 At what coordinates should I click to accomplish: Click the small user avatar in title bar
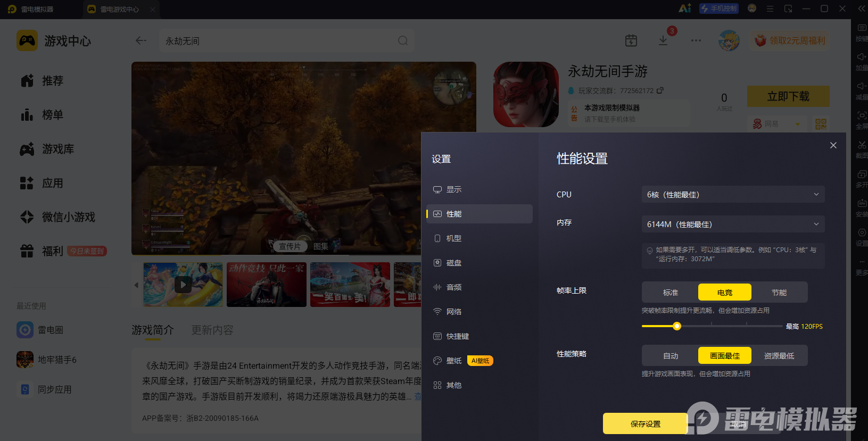tap(752, 9)
